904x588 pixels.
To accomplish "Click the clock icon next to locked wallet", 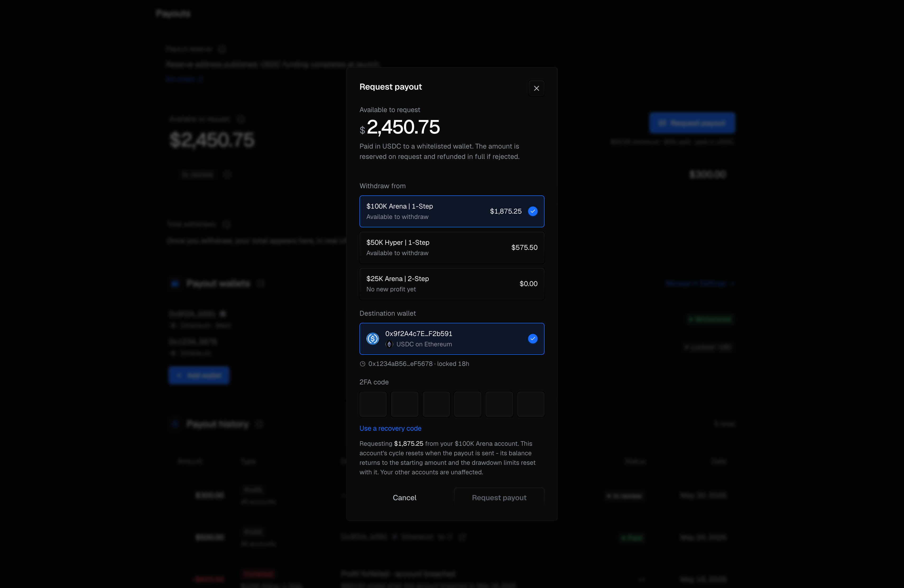I will [362, 364].
